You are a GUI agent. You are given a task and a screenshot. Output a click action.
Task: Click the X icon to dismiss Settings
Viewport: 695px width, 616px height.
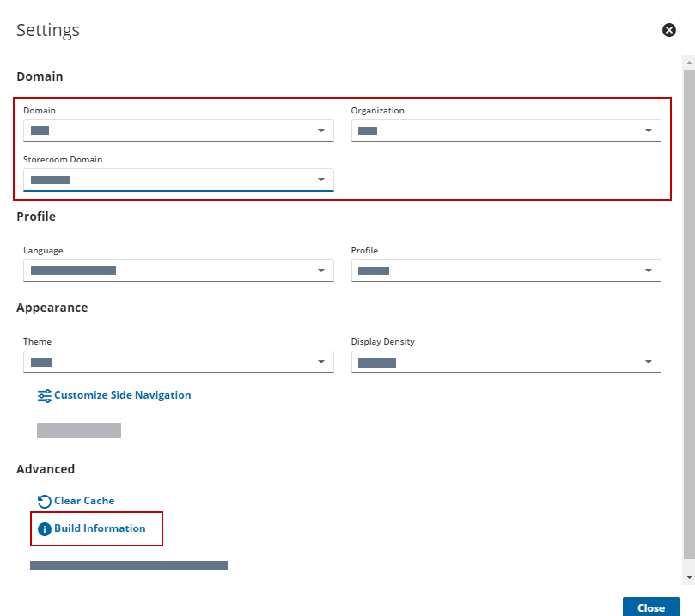[x=668, y=30]
